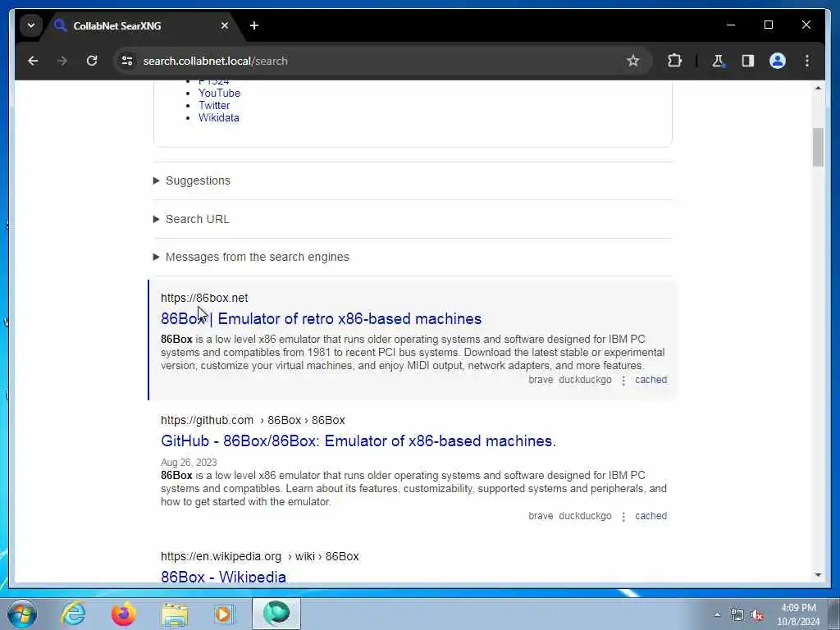This screenshot has height=630, width=840.
Task: Click the scrollbar up arrow
Action: click(x=818, y=88)
